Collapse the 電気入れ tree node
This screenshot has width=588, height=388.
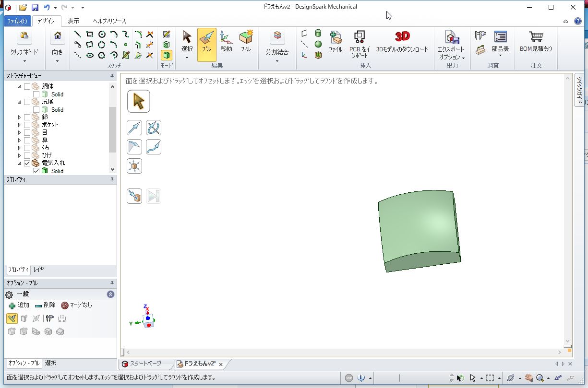click(x=20, y=164)
